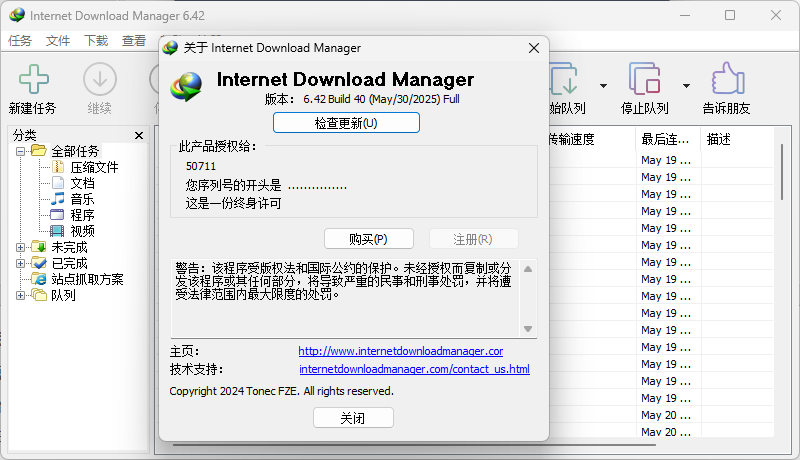This screenshot has width=800, height=460.
Task: Expand the 已完成 tree node
Action: click(20, 264)
